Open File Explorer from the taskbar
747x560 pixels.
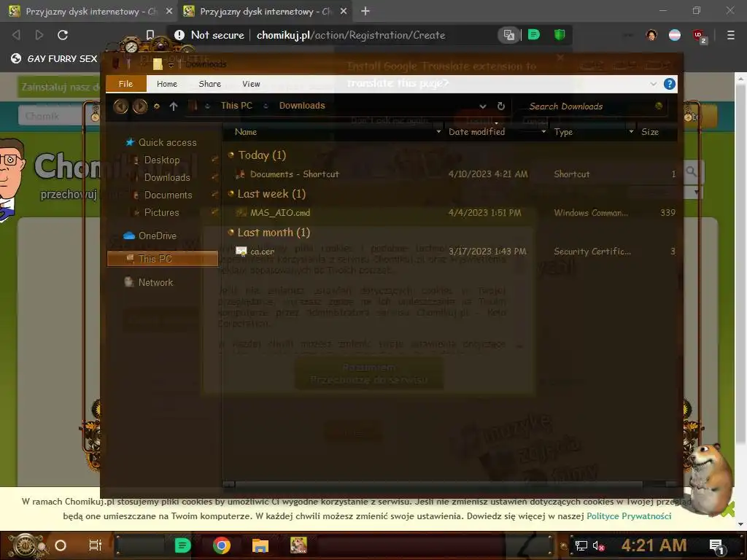pos(260,545)
